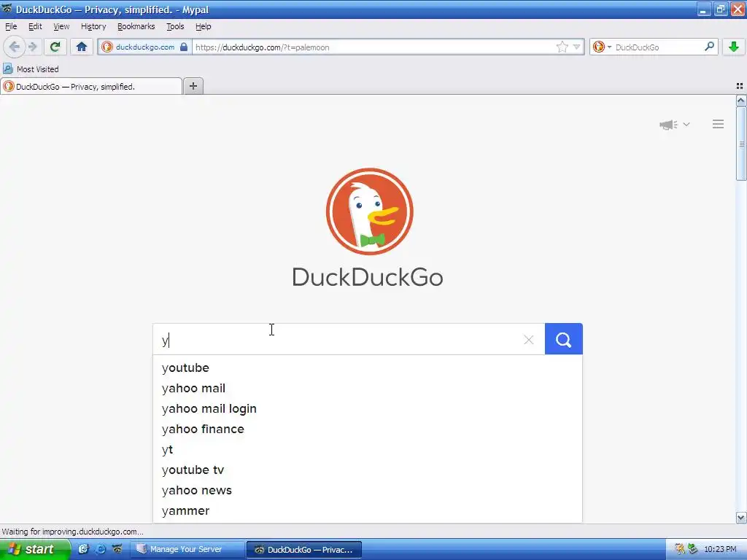Screen dimensions: 747x560
Task: Click the second system tray icon
Action: tap(693, 549)
